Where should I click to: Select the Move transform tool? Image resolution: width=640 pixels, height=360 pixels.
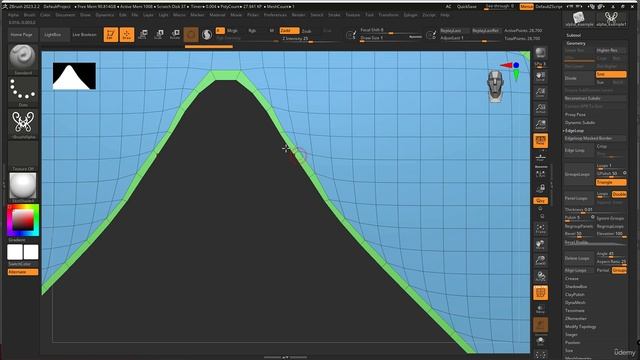pos(143,35)
